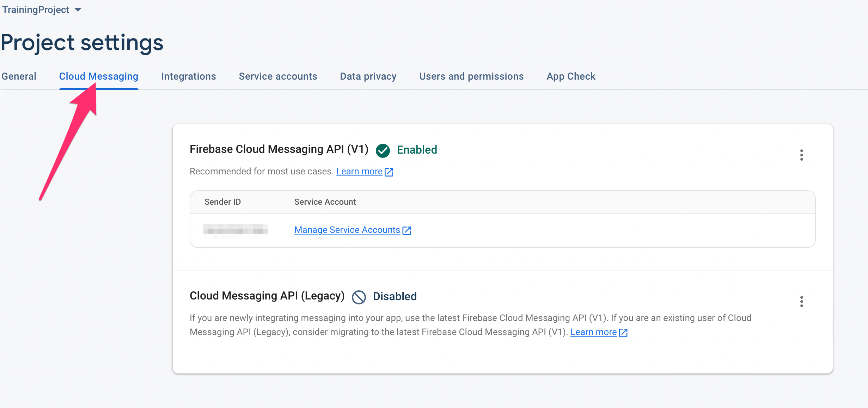Switch to Users and permissions tab
This screenshot has height=408, width=868.
[472, 76]
